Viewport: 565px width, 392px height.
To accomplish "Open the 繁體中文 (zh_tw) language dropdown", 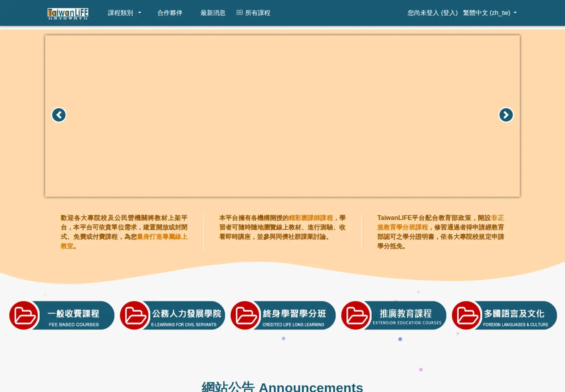I will coord(490,13).
